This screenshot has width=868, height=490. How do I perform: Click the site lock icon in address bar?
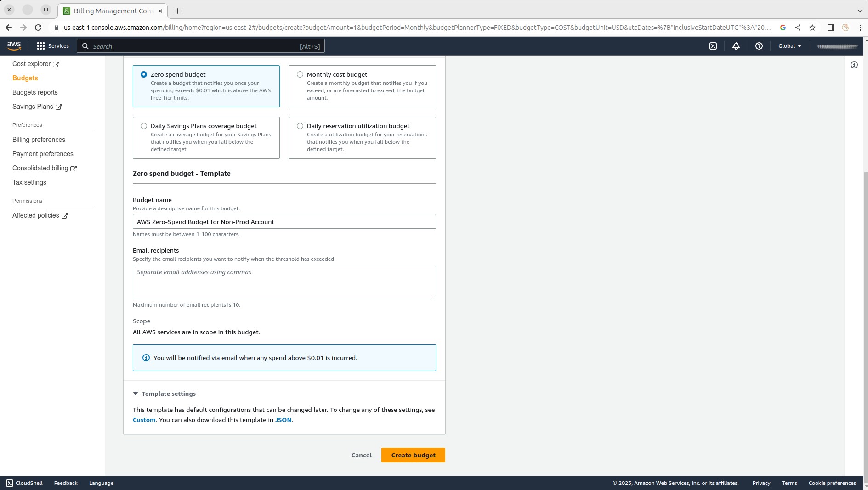(x=57, y=28)
